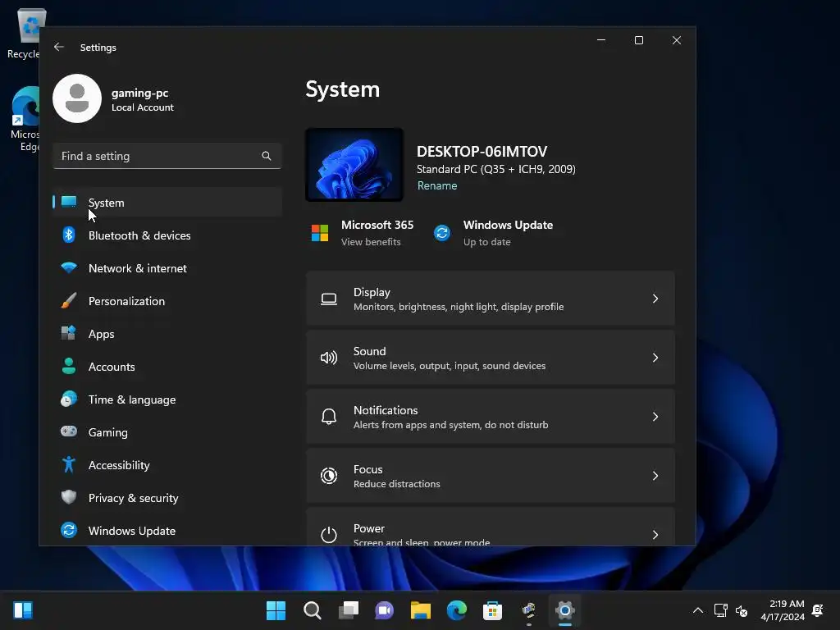Click the gaming-pc account name
The width and height of the screenshot is (840, 630).
coord(139,93)
